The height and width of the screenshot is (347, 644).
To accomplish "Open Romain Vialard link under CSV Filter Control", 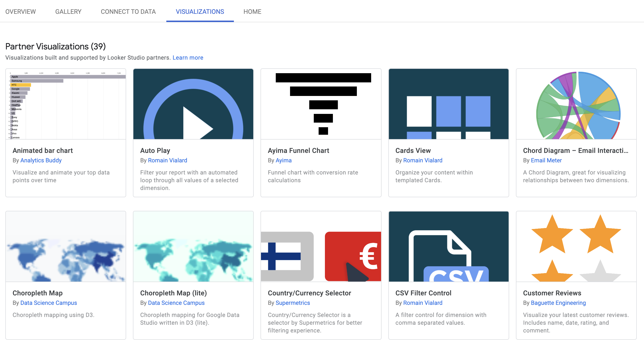I will [x=423, y=303].
